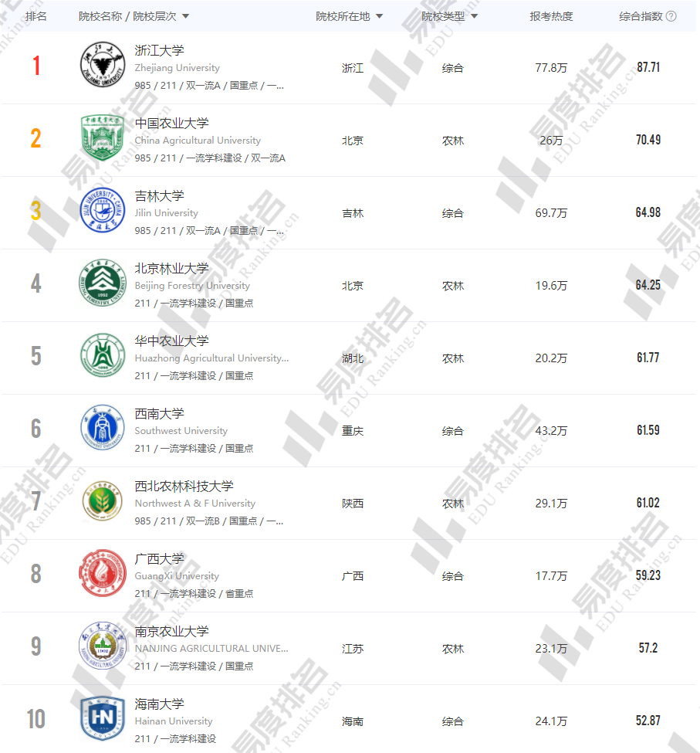Click the Zhejiang University logo

pos(103,66)
